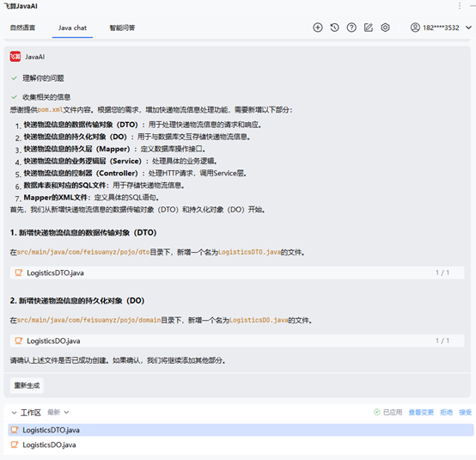Switch to the 智能问答 tab
The image size is (476, 460).
[122, 28]
